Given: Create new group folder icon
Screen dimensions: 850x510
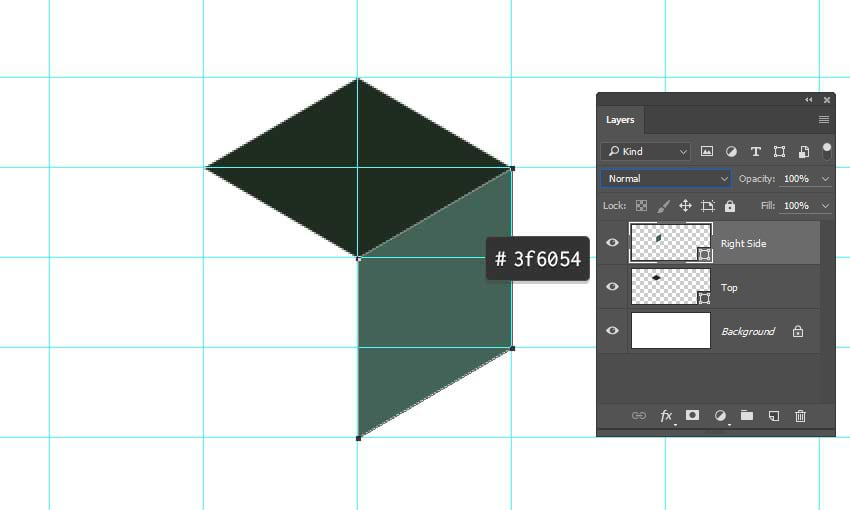Looking at the screenshot, I should pos(747,415).
